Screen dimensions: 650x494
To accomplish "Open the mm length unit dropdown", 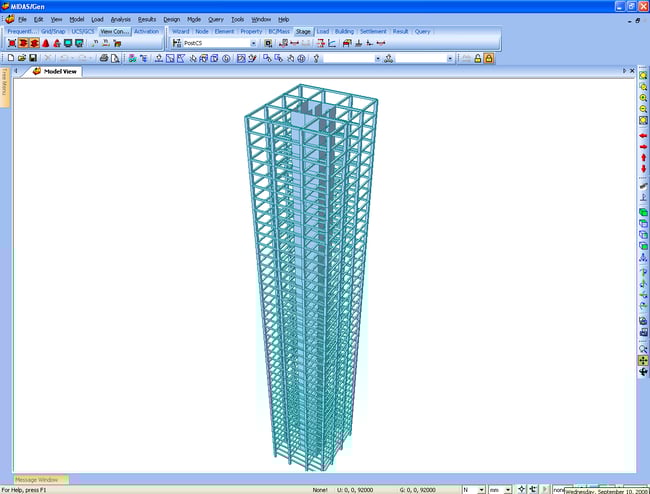I will click(508, 490).
